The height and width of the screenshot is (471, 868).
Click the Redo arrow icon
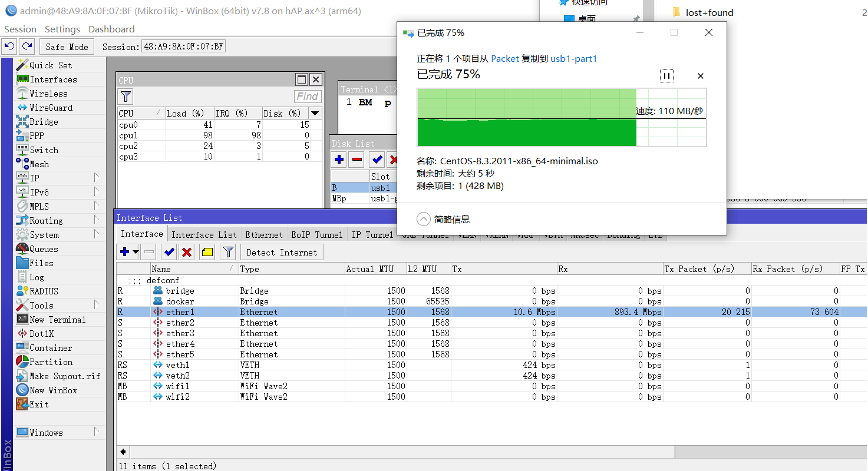(x=27, y=47)
